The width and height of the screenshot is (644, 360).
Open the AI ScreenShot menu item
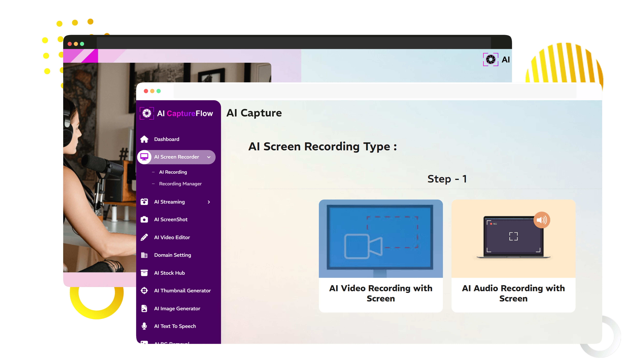pyautogui.click(x=171, y=219)
